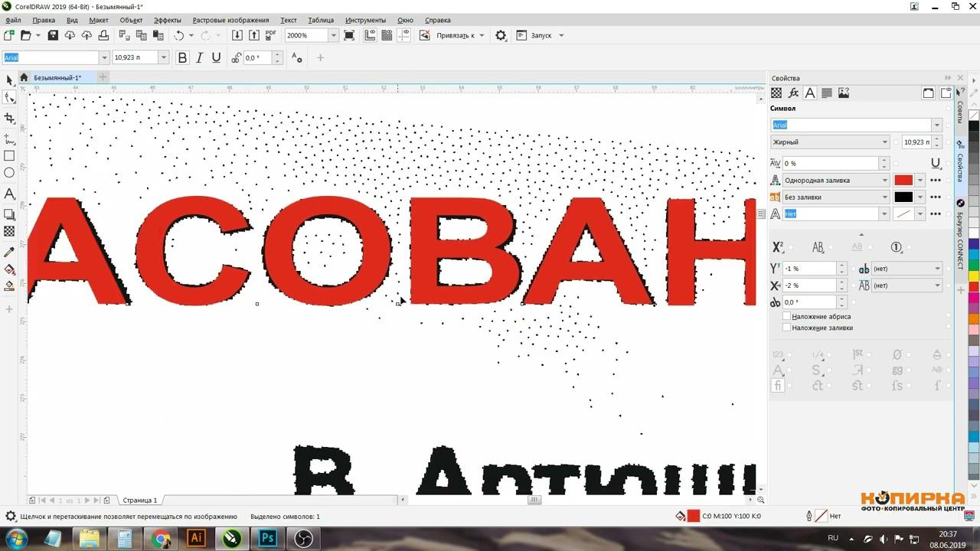The height and width of the screenshot is (551, 980).
Task: Pick the red text fill color swatch
Action: click(903, 180)
